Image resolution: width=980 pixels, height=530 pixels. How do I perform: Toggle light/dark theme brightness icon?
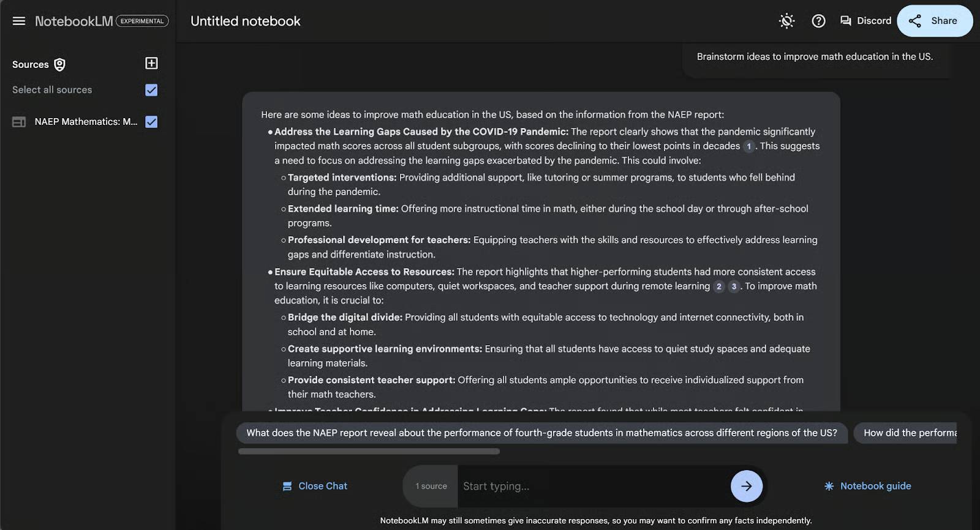(786, 21)
